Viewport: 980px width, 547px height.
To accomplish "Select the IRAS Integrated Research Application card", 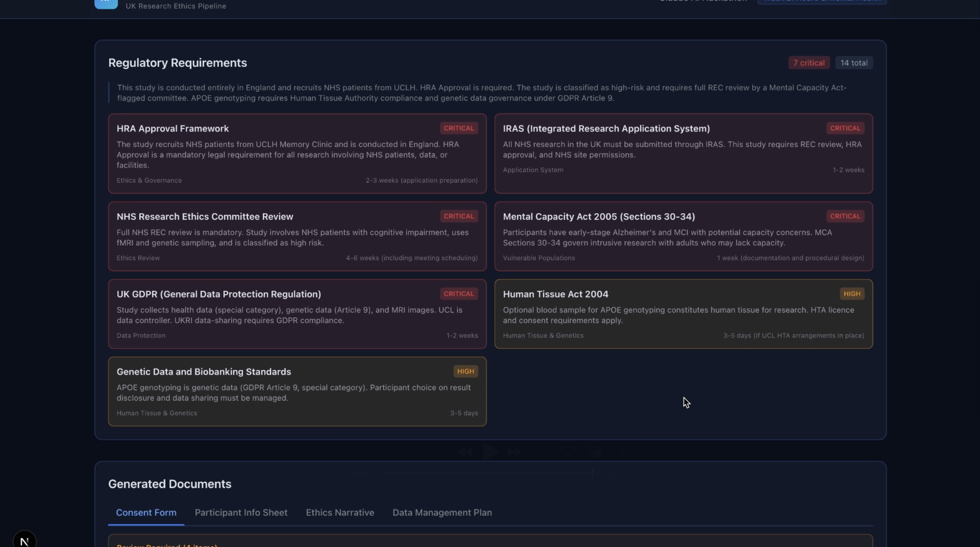I will (683, 153).
